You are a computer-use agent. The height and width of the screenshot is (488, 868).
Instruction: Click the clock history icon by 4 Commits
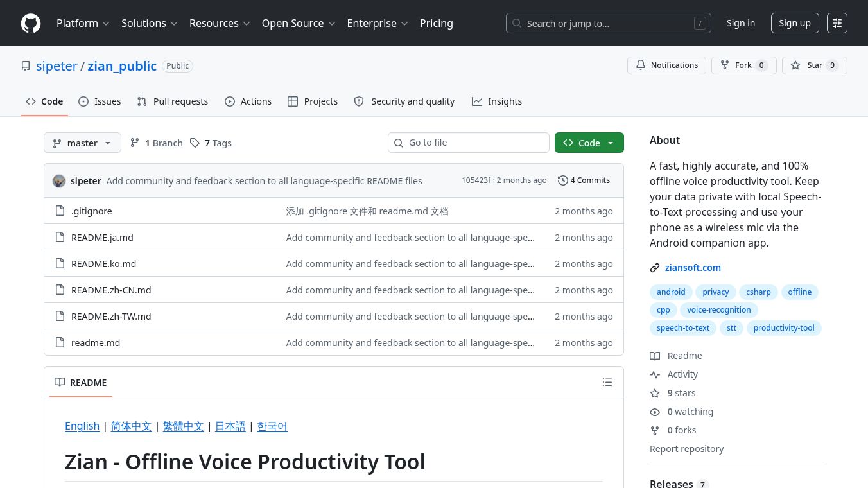pyautogui.click(x=563, y=180)
